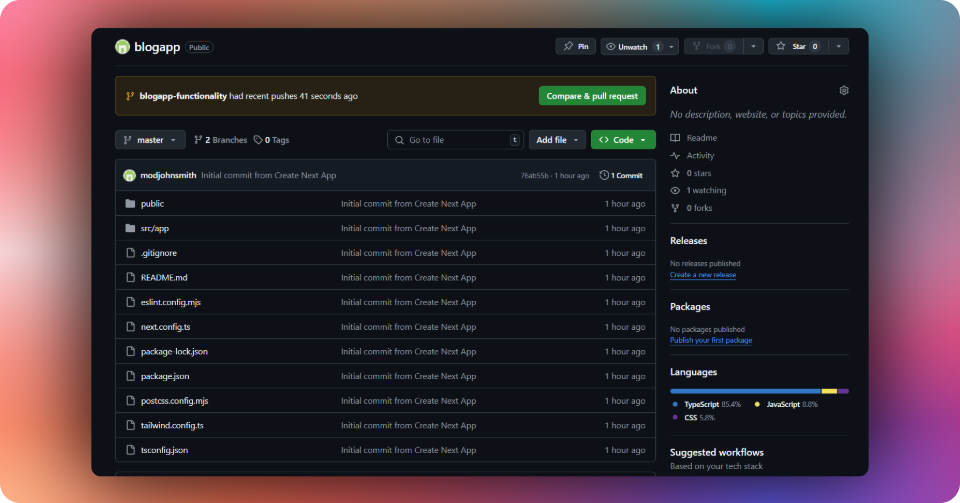The width and height of the screenshot is (960, 503).
Task: Click the modjohnsmith username
Action: click(x=168, y=176)
